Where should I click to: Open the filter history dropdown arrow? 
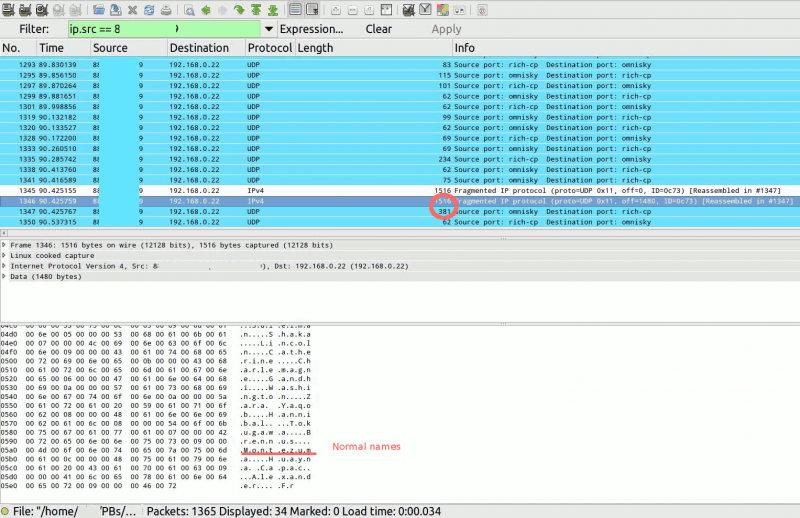(x=269, y=29)
